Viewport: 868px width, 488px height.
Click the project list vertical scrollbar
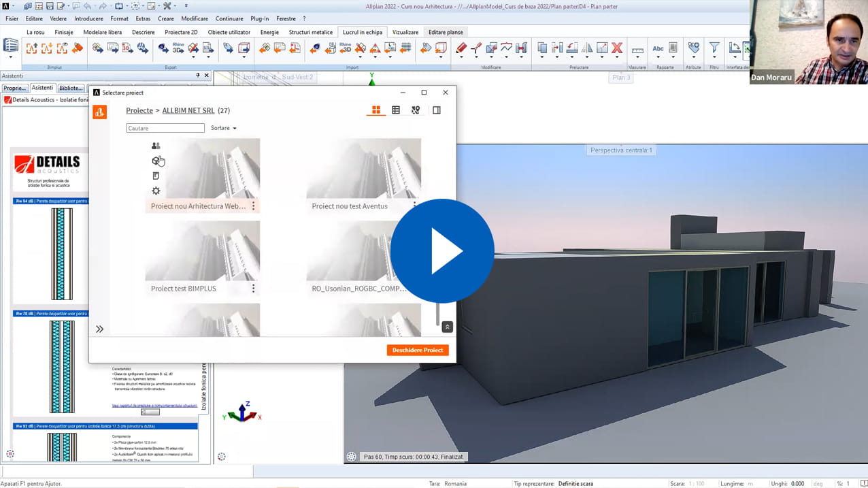coord(437,314)
